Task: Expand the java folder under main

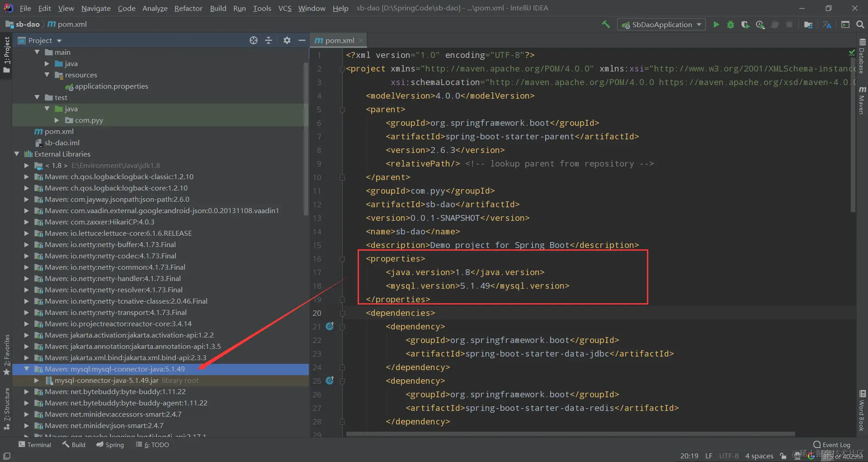Action: (47, 63)
